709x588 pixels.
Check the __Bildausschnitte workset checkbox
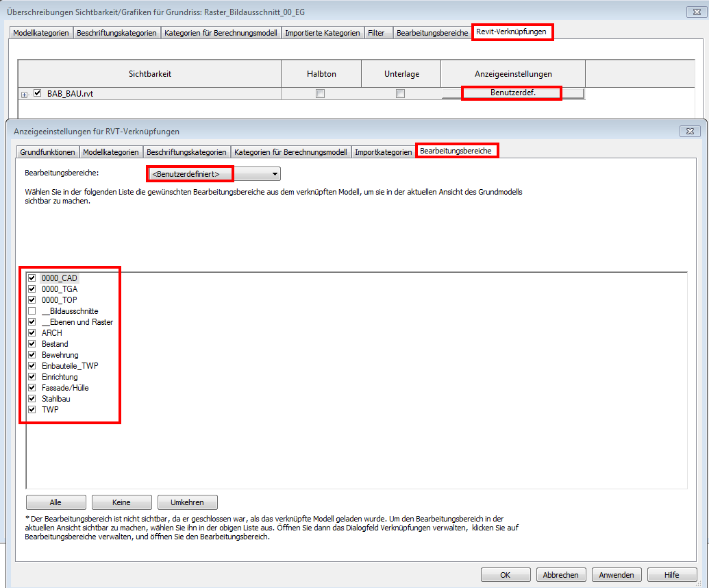(x=32, y=311)
